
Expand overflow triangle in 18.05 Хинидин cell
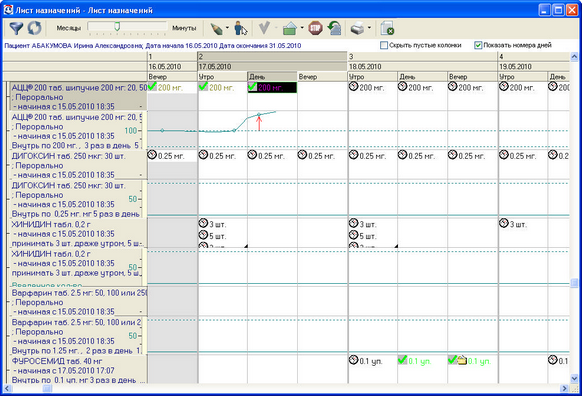click(x=396, y=246)
